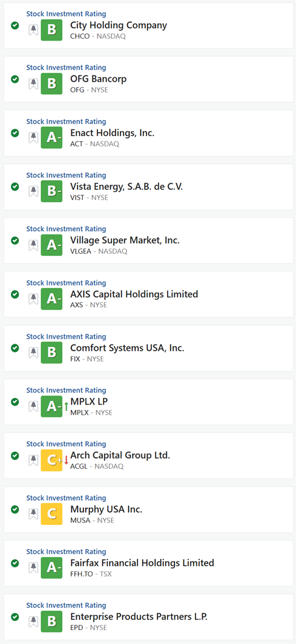
Task: Click the alert bell icon beside OFG Bancorp
Action: (33, 84)
